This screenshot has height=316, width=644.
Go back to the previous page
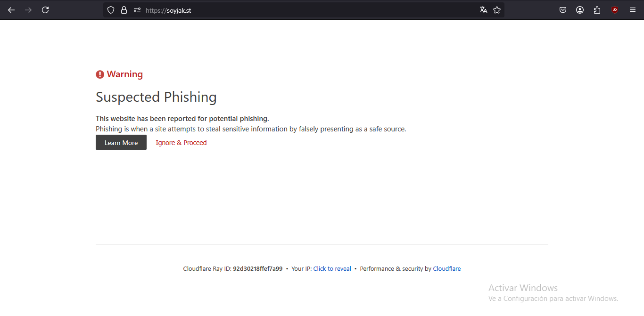pos(11,10)
